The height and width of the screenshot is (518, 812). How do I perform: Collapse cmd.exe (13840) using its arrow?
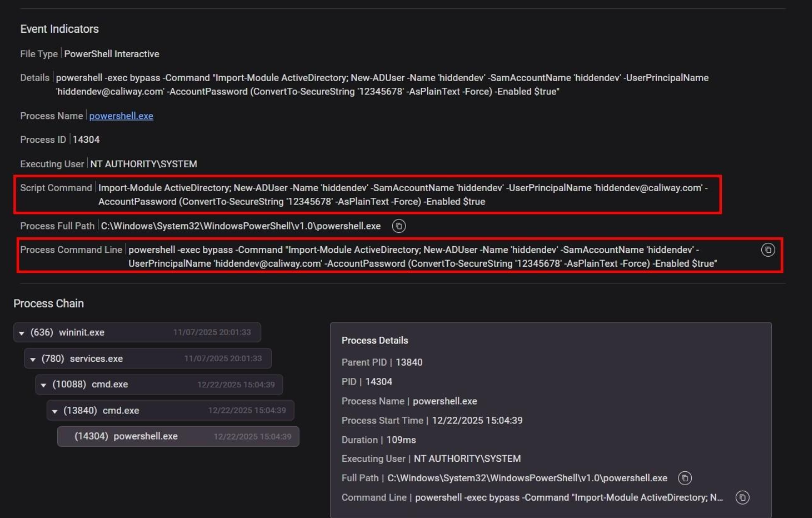point(55,411)
